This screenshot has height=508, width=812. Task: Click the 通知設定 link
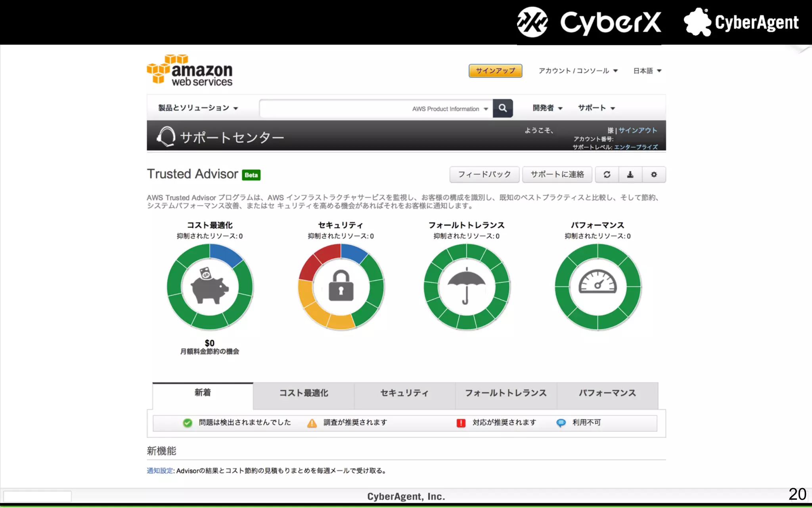pos(160,471)
